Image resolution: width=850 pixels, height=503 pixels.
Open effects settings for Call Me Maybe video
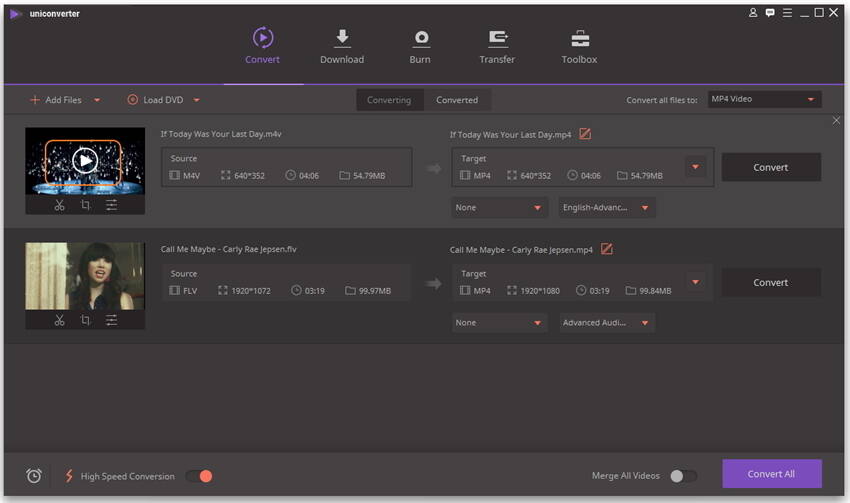pos(111,320)
